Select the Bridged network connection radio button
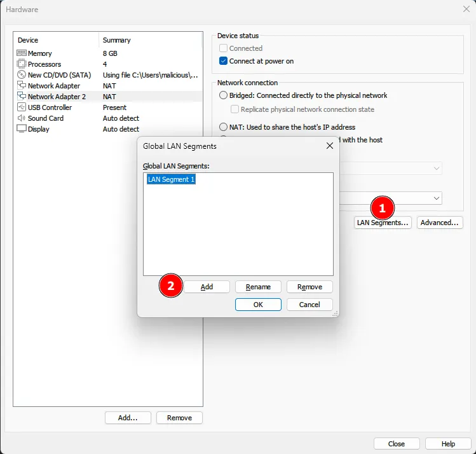The height and width of the screenshot is (454, 476). point(223,95)
